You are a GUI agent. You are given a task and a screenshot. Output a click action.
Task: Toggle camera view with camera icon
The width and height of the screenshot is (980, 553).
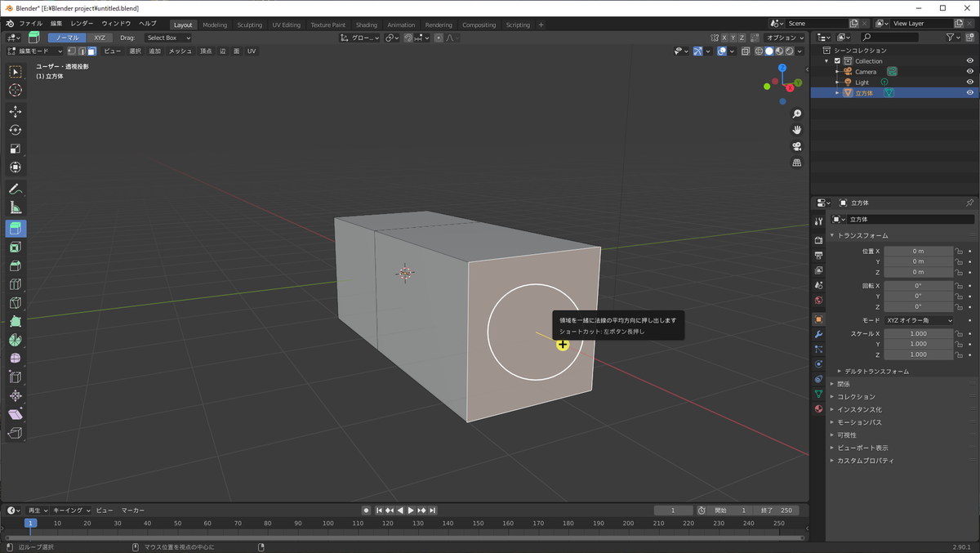[797, 146]
